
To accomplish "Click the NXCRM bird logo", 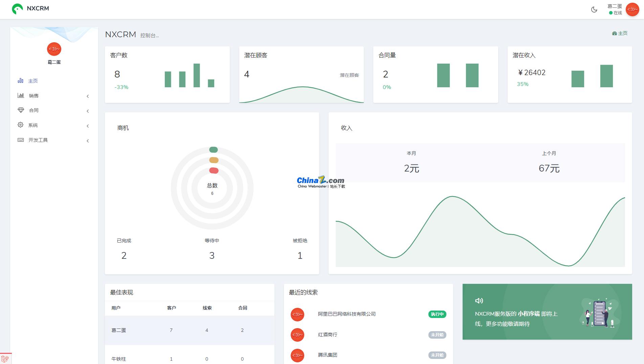I will pyautogui.click(x=17, y=9).
